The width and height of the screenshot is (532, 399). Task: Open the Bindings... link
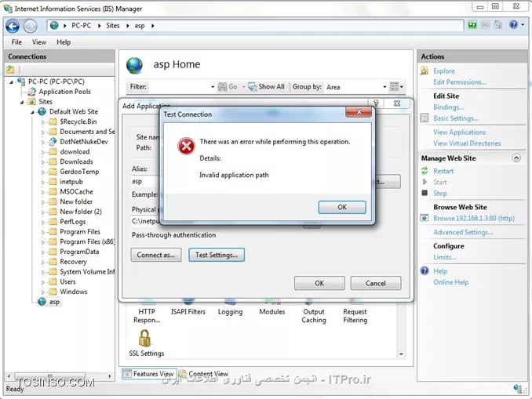tap(449, 107)
